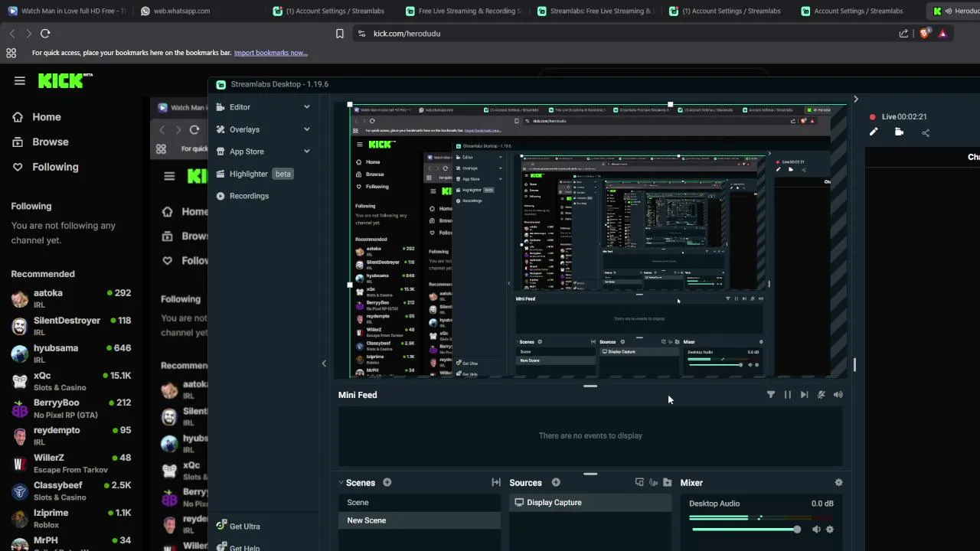
Task: Open App Store in Streamlabs sidebar
Action: [247, 152]
